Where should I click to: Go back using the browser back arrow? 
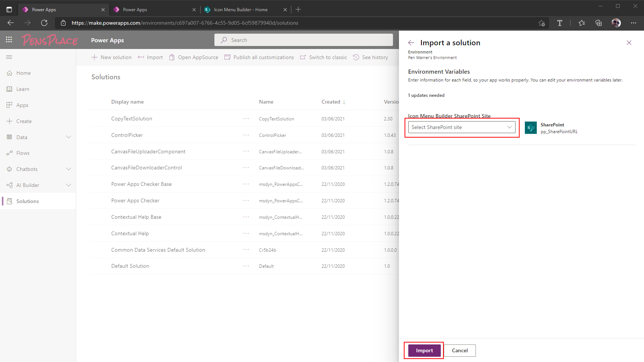coord(10,23)
